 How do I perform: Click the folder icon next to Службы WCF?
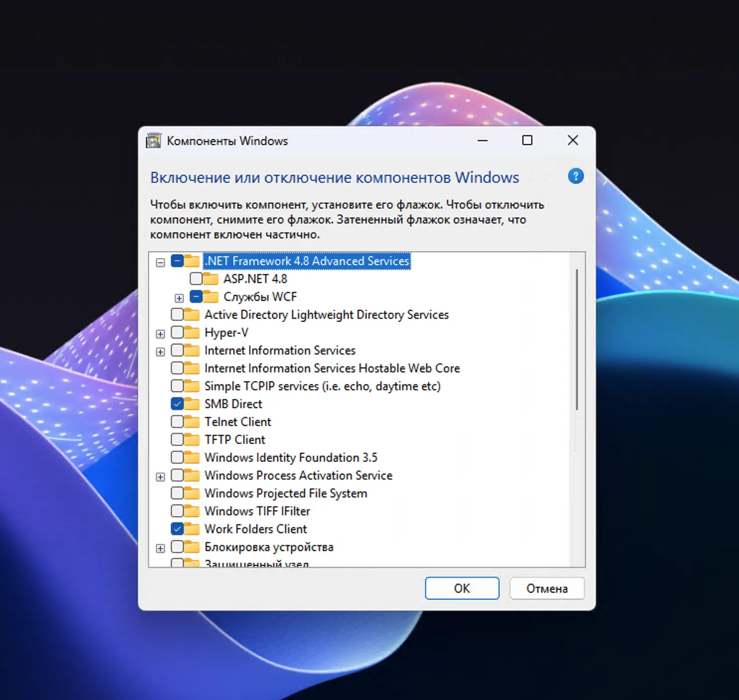211,296
